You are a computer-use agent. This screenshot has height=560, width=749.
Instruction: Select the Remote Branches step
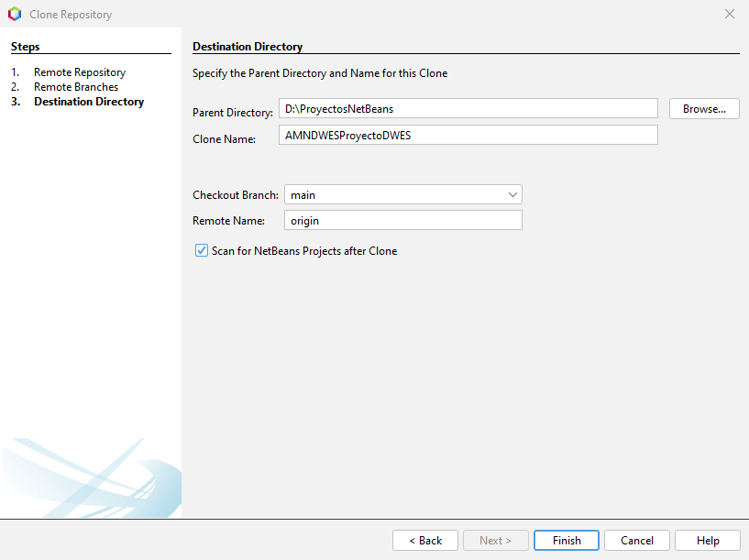click(76, 87)
